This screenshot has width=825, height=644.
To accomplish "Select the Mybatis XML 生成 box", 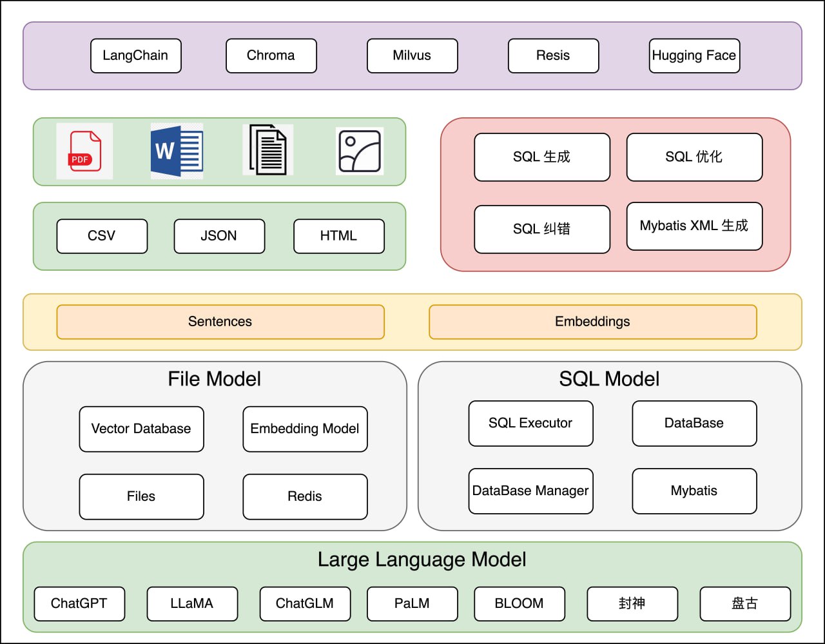I will pyautogui.click(x=694, y=226).
